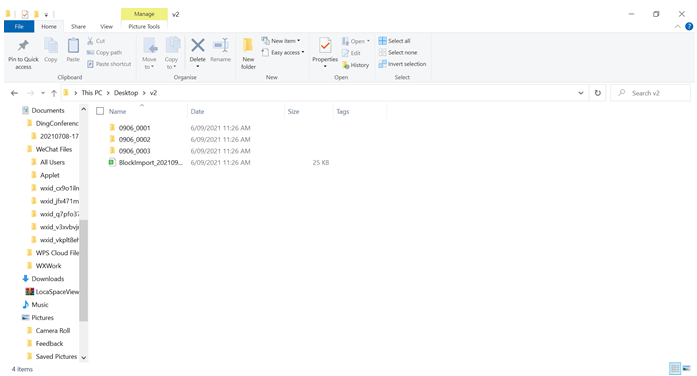Open the Picture Tools tab

[x=144, y=27]
